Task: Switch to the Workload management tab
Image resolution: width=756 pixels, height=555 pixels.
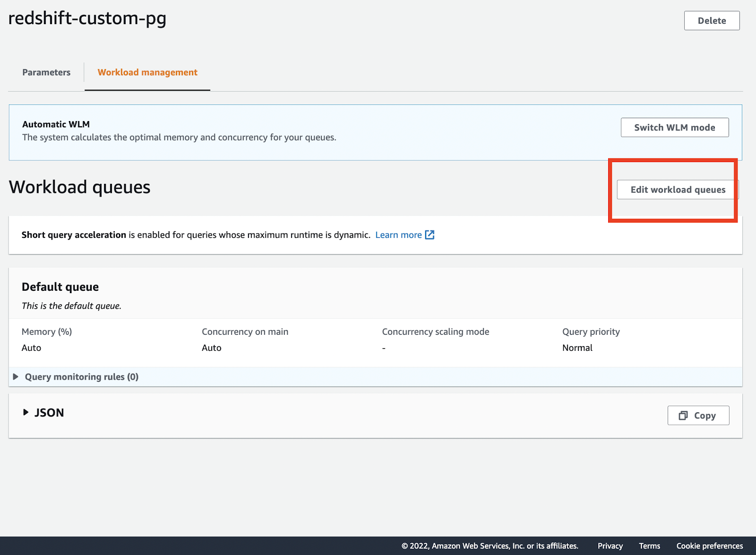Action: pos(147,72)
